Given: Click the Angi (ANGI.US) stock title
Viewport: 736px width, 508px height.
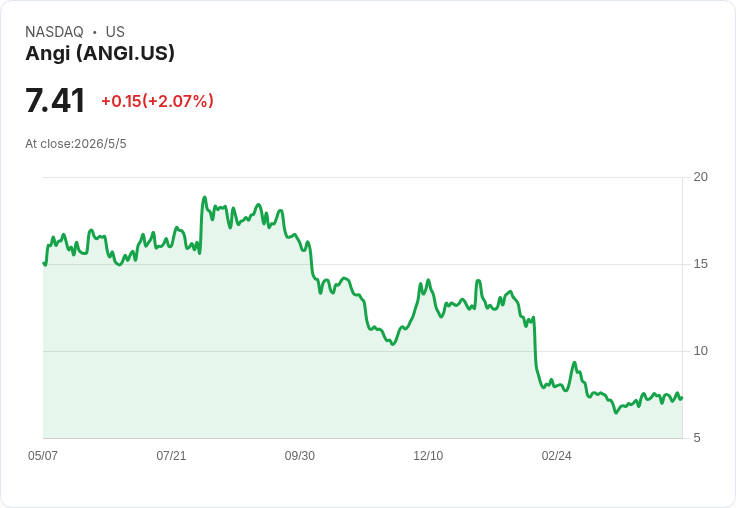Looking at the screenshot, I should click(100, 53).
